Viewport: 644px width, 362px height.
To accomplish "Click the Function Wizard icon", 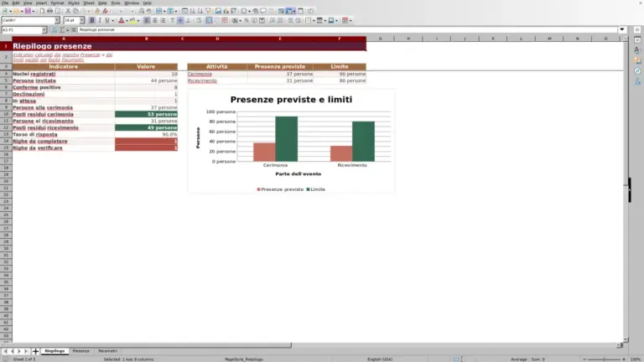I will coord(55,30).
